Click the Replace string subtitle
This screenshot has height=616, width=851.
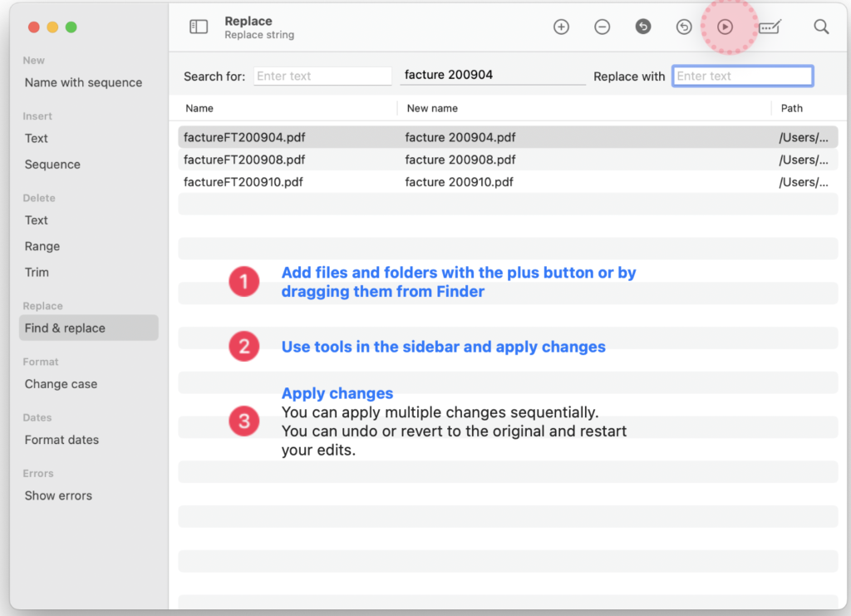[x=259, y=35]
